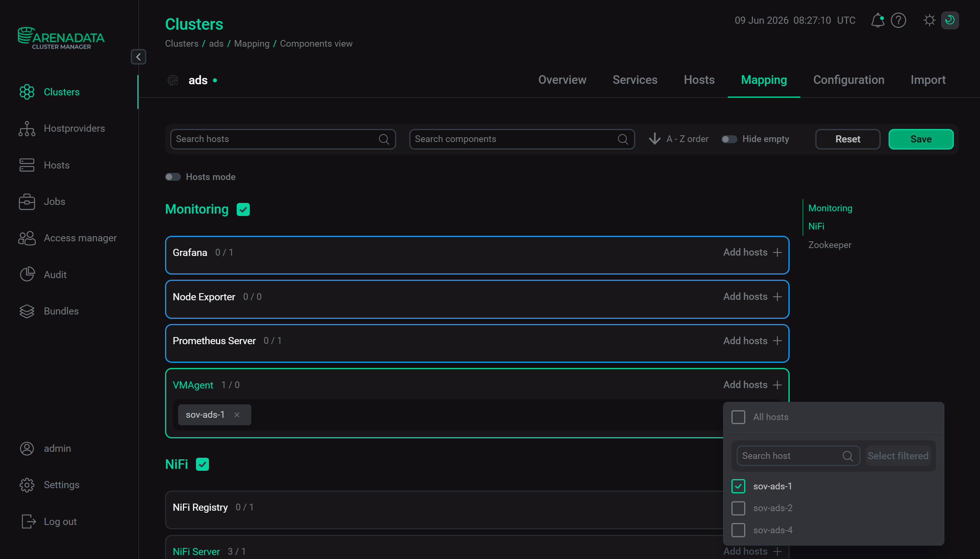The image size is (980, 559).
Task: Open Jobs via its briefcase icon
Action: coord(27,202)
